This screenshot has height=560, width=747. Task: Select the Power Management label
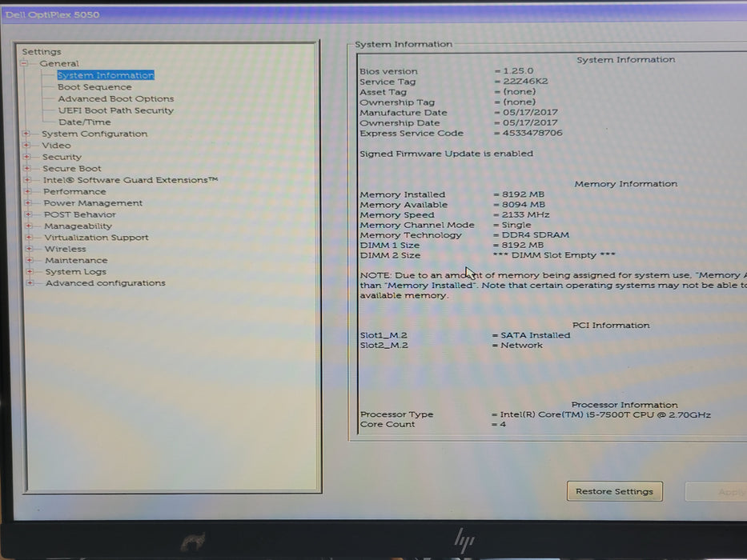tap(93, 203)
